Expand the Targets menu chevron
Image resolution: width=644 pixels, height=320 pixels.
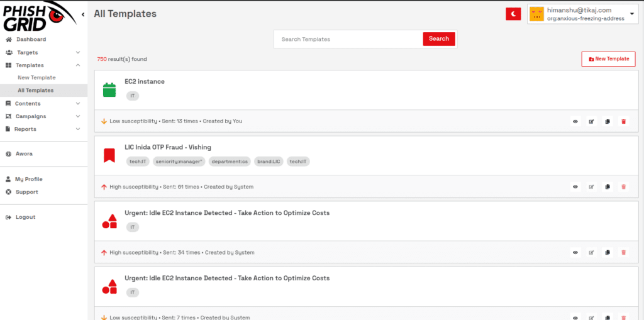tap(78, 53)
